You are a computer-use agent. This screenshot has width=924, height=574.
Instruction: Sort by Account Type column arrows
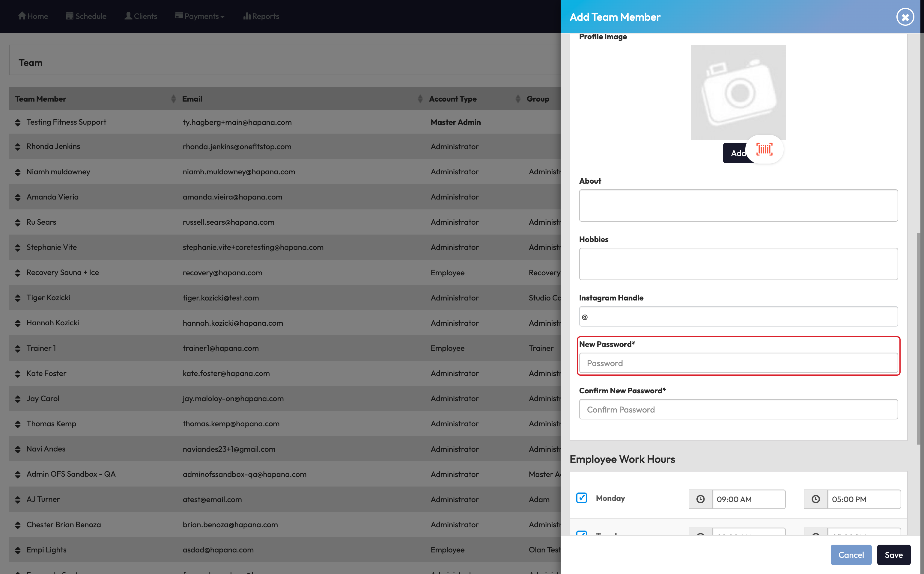click(x=517, y=99)
